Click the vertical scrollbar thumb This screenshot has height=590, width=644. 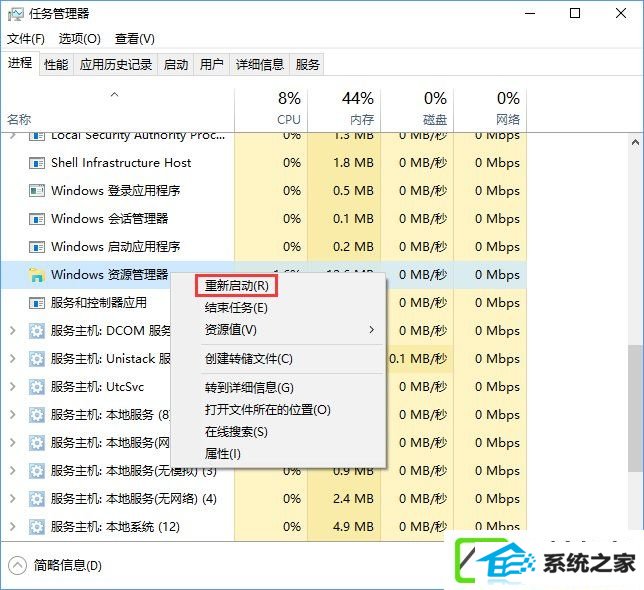635,409
